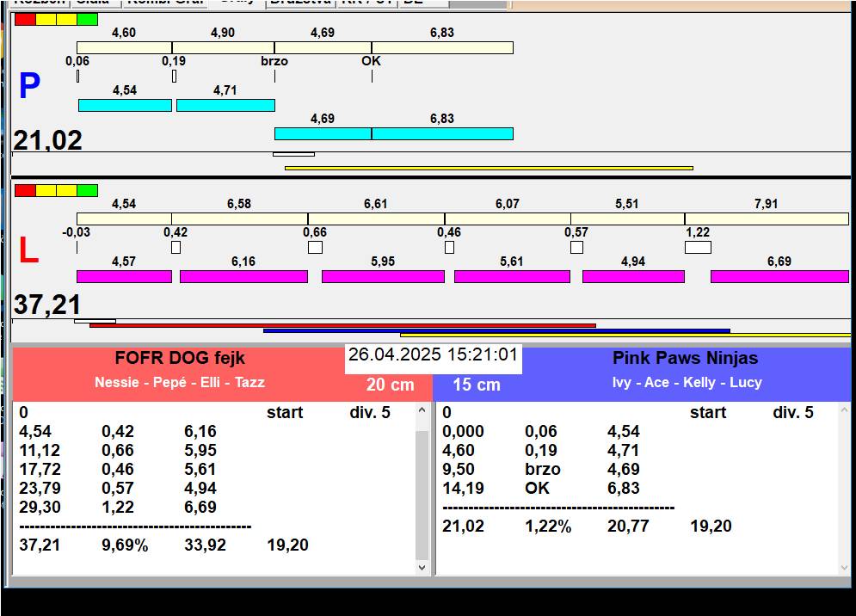Click the red start light in lane L
The width and height of the screenshot is (856, 616).
25,190
